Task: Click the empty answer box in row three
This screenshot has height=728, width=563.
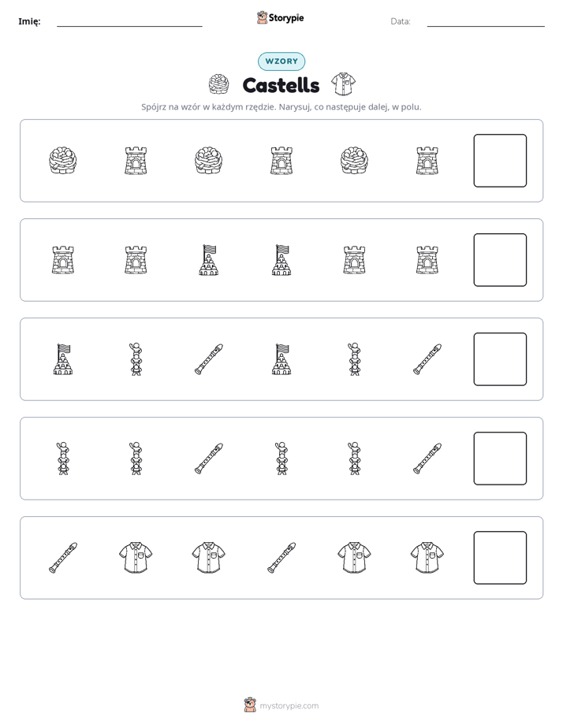Action: click(x=500, y=359)
